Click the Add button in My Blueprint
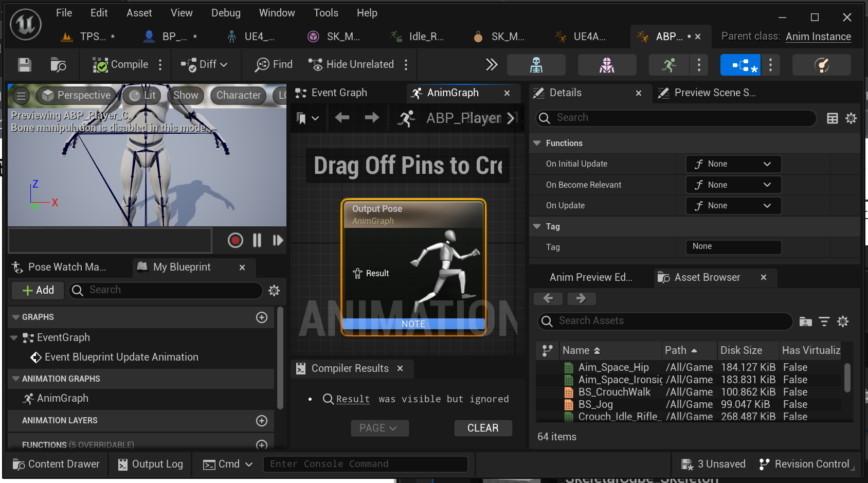Viewport: 868px width, 483px height. pyautogui.click(x=39, y=290)
